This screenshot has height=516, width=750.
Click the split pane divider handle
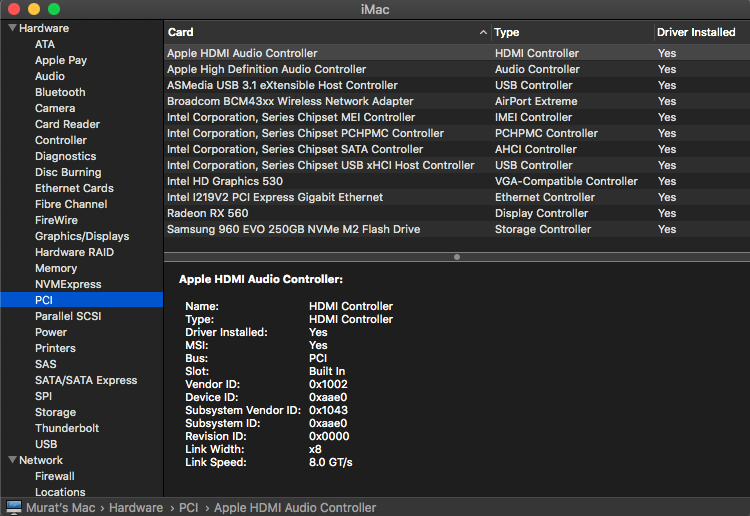(x=457, y=257)
